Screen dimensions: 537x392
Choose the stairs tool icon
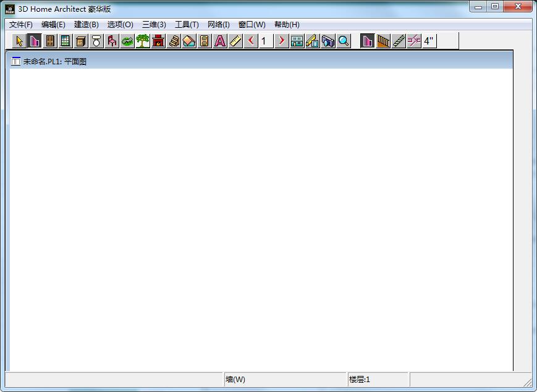click(174, 41)
